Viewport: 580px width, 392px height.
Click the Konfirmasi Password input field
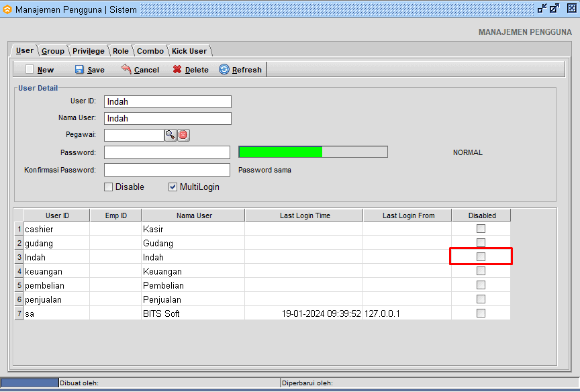point(167,170)
